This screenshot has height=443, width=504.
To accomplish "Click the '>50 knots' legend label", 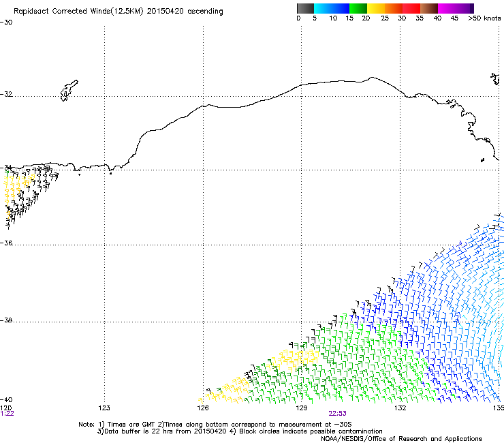I will (484, 18).
